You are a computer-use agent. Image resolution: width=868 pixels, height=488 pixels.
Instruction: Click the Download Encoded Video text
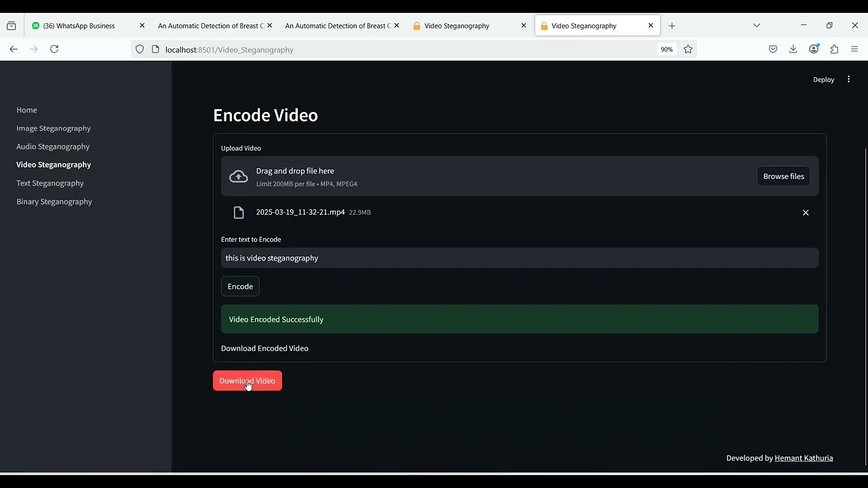pos(264,348)
